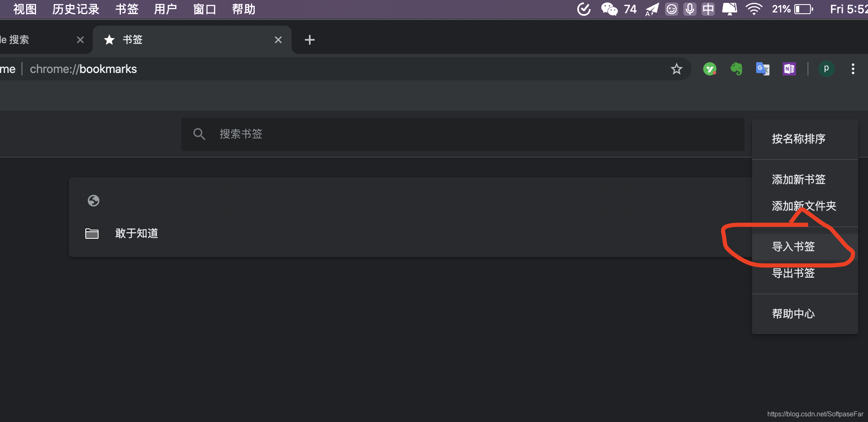Open the Google Translate extension

762,69
